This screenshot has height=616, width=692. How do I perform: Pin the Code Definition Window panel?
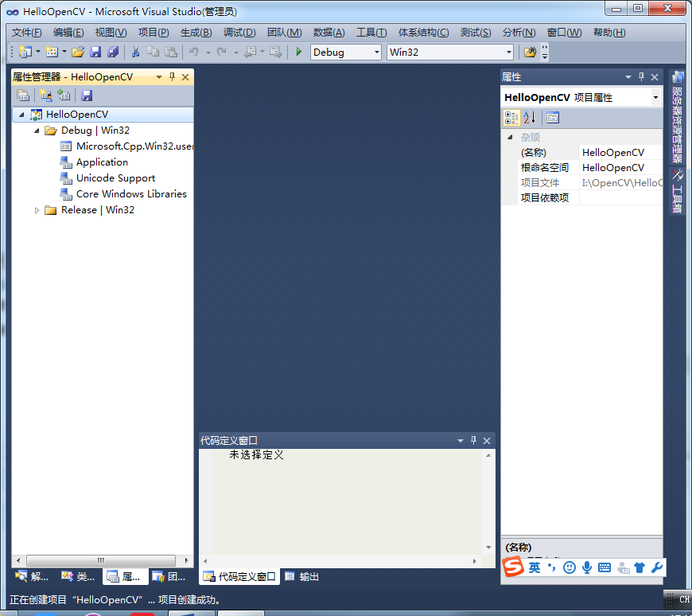pos(473,440)
